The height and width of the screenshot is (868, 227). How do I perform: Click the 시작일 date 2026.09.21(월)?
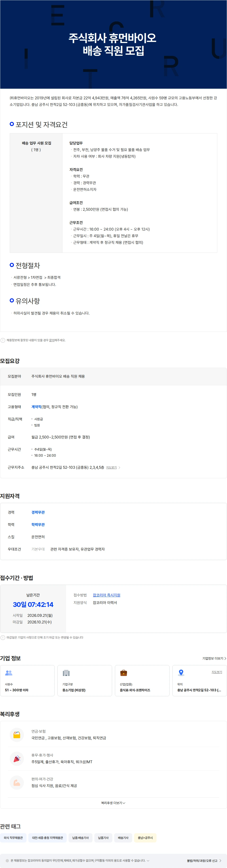tap(40, 616)
